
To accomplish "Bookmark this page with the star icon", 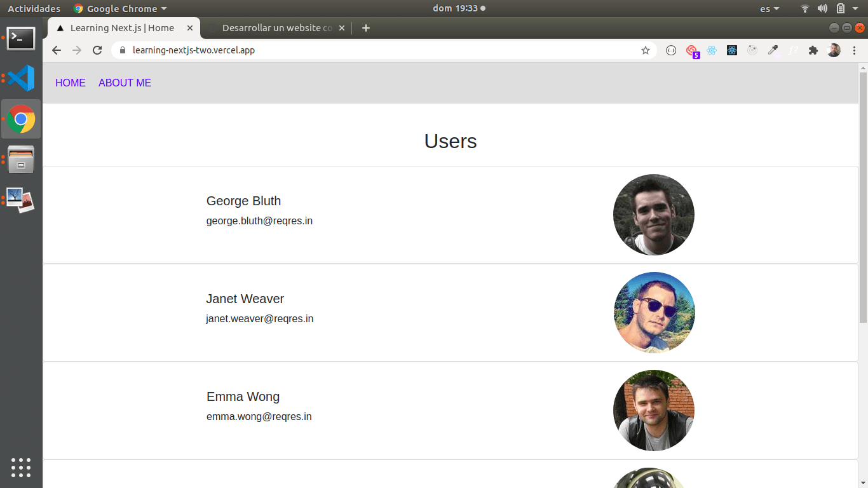I will [646, 50].
